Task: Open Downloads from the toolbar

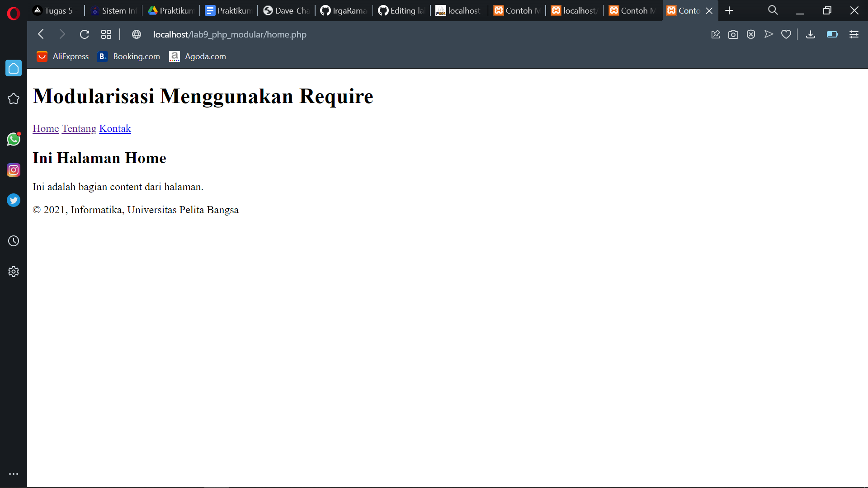Action: 810,34
